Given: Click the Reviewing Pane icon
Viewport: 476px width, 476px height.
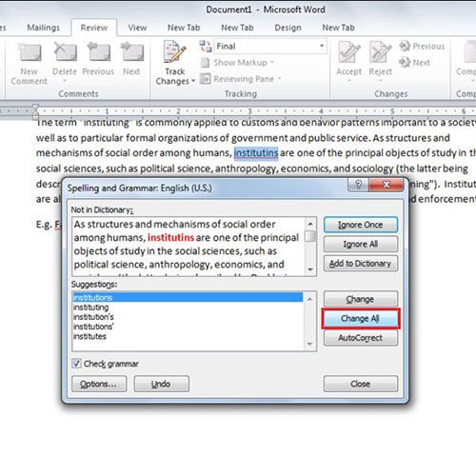Looking at the screenshot, I should [x=206, y=79].
